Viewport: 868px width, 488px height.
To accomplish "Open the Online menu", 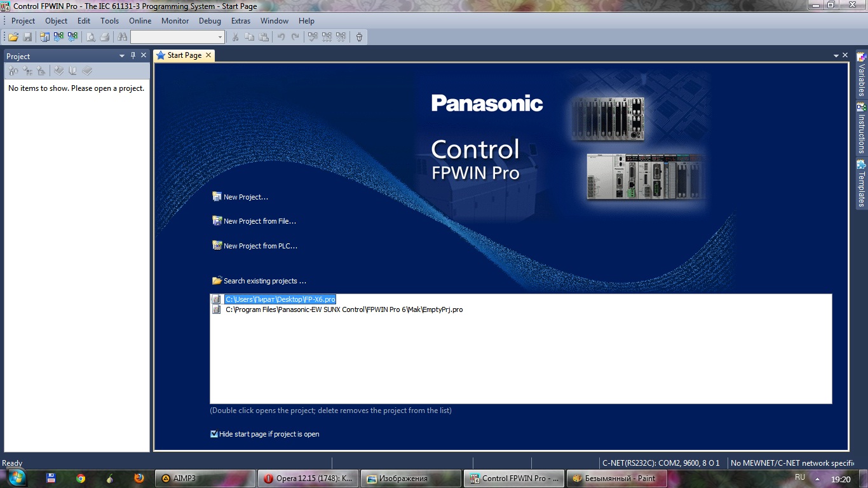I will [x=140, y=20].
